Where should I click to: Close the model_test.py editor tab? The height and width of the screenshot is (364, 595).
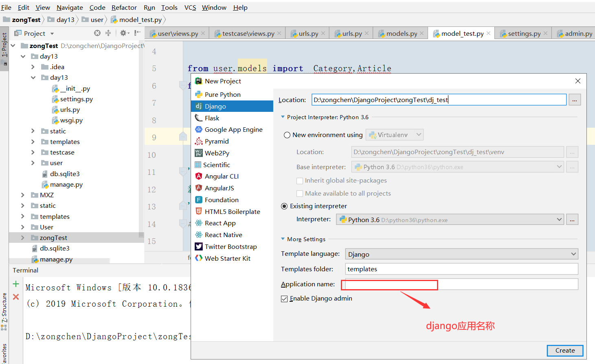[489, 33]
